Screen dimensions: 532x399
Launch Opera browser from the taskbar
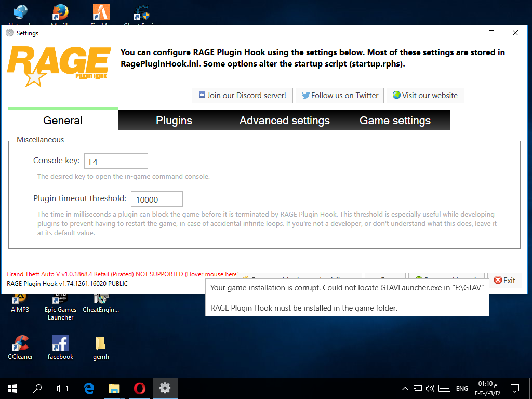coord(139,389)
